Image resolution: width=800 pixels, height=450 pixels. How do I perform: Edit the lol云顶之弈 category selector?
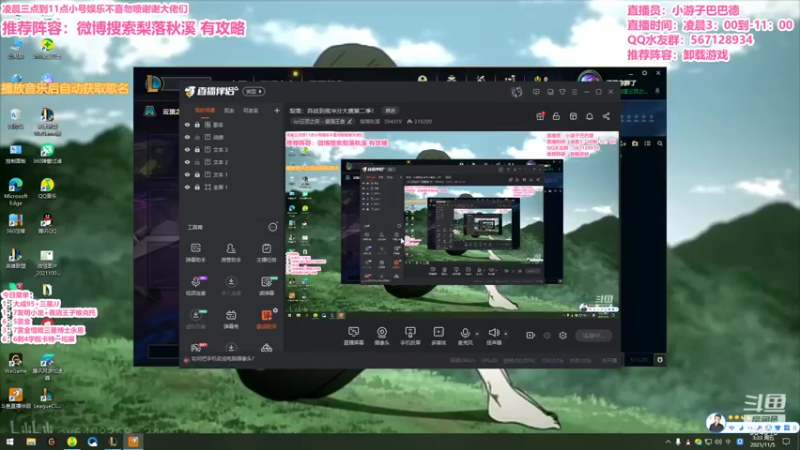(x=322, y=121)
